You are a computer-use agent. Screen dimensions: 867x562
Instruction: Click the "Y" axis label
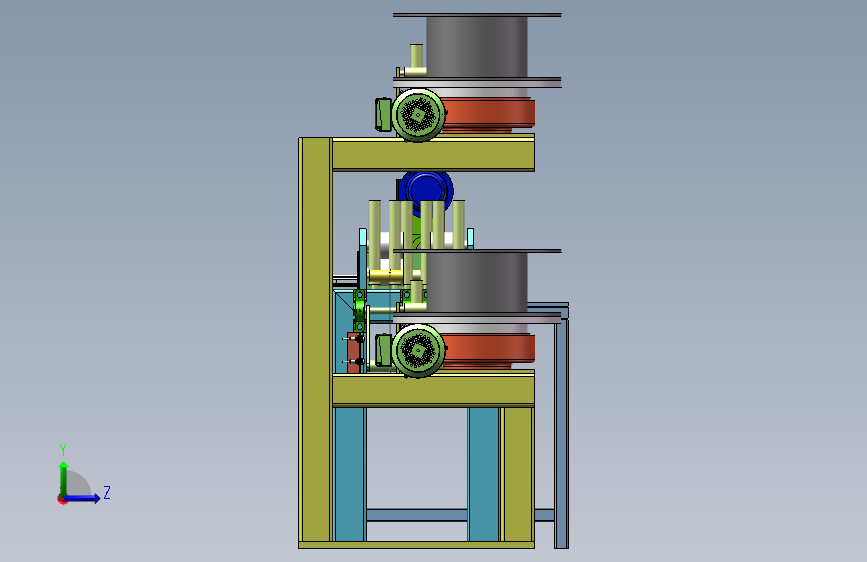tap(63, 450)
